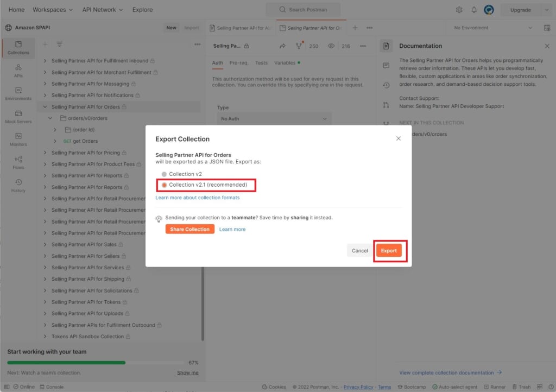Collapse the orders/v0/orders folder
Image resolution: width=556 pixels, height=392 pixels.
50,118
